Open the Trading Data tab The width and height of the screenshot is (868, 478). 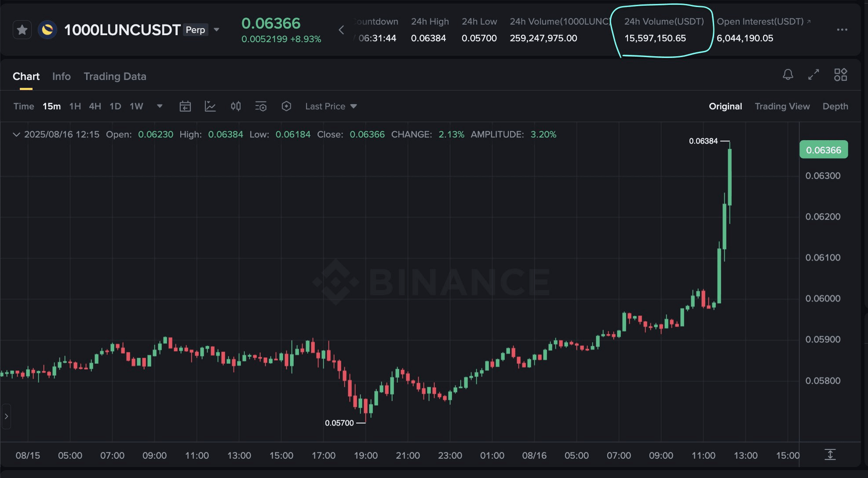coord(115,76)
